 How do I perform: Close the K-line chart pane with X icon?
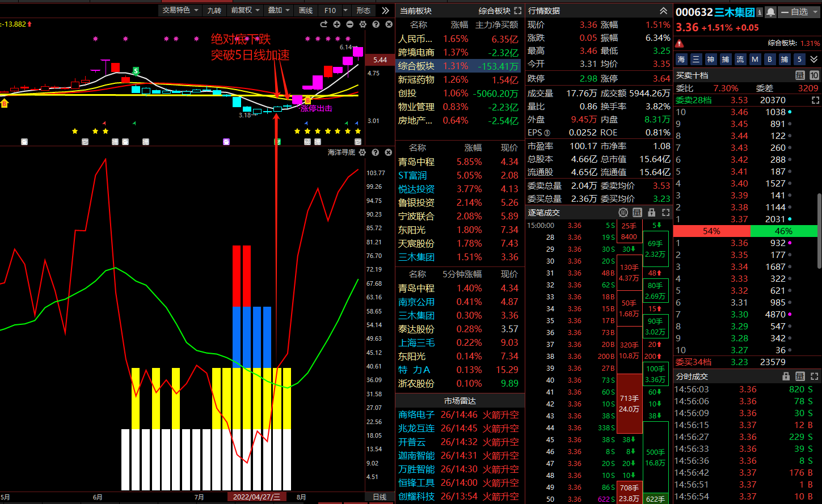389,24
